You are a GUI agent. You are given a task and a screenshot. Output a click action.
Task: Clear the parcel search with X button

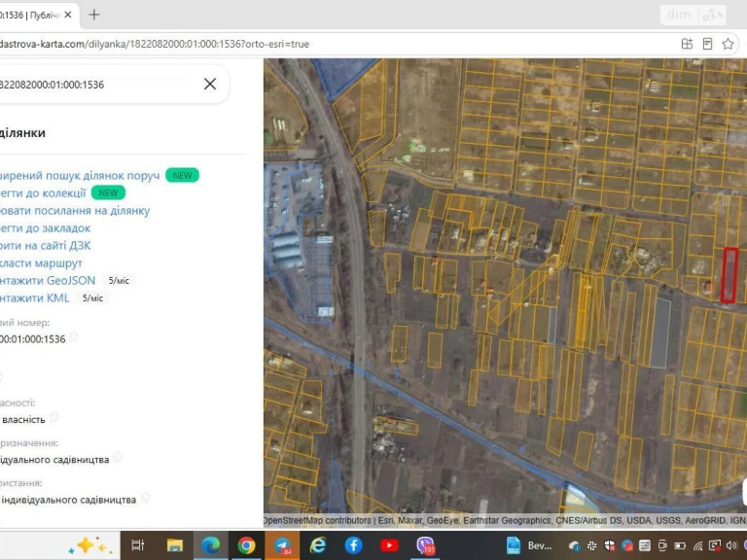tap(210, 84)
